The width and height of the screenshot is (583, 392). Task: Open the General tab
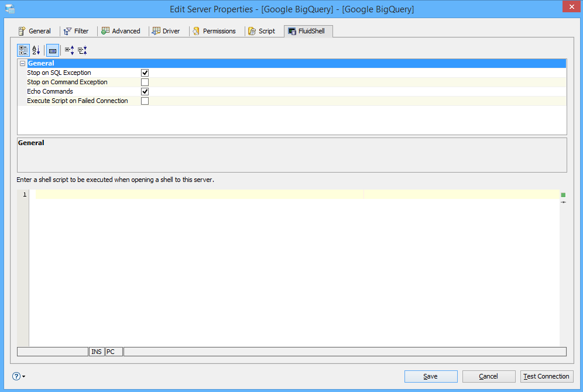pos(35,31)
